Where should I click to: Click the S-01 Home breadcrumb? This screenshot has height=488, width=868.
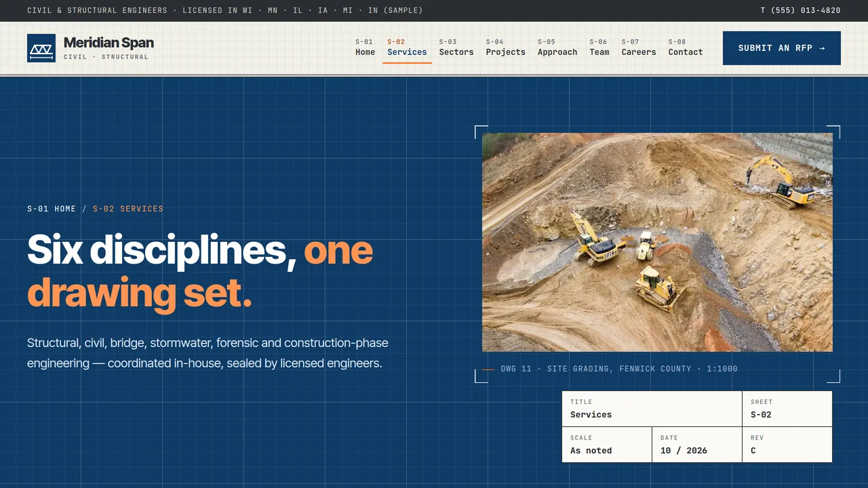pos(52,209)
